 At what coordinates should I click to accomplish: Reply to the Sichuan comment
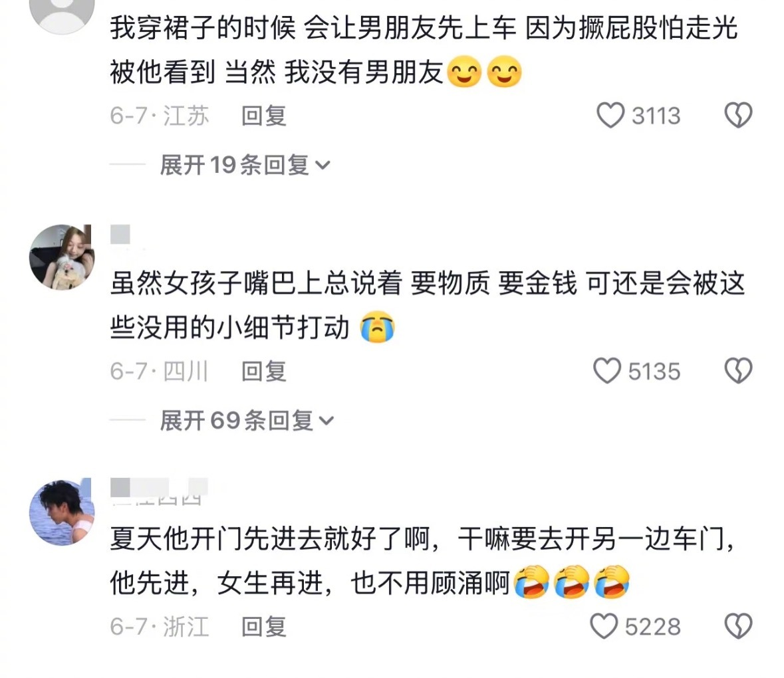(264, 371)
